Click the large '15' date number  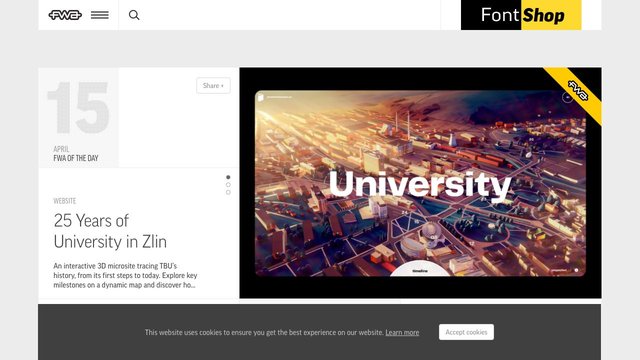[x=78, y=107]
